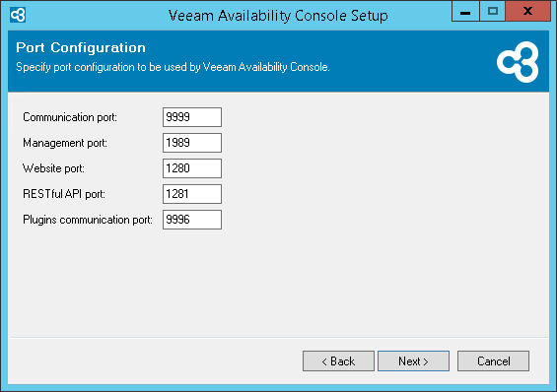Click the RESTful API port label
The height and width of the screenshot is (392, 557).
tap(64, 194)
